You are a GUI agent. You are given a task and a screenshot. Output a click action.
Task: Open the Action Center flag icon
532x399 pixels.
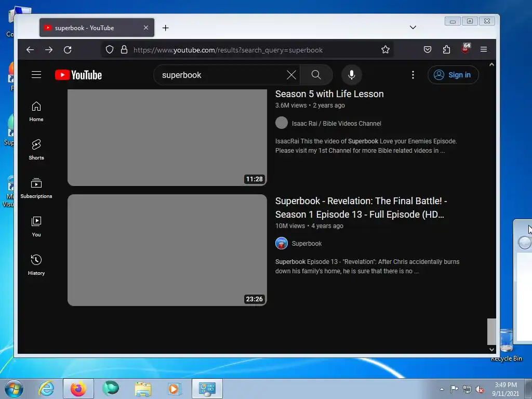[454, 389]
